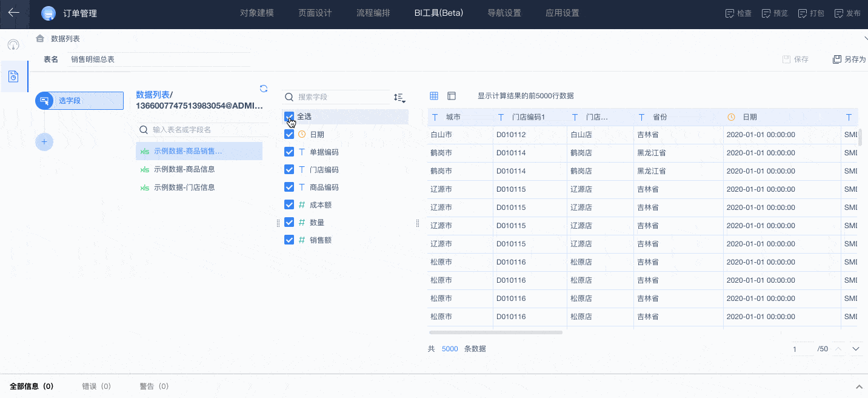The height and width of the screenshot is (398, 868).
Task: Uncheck the 成本额 field checkbox
Action: [x=289, y=204]
